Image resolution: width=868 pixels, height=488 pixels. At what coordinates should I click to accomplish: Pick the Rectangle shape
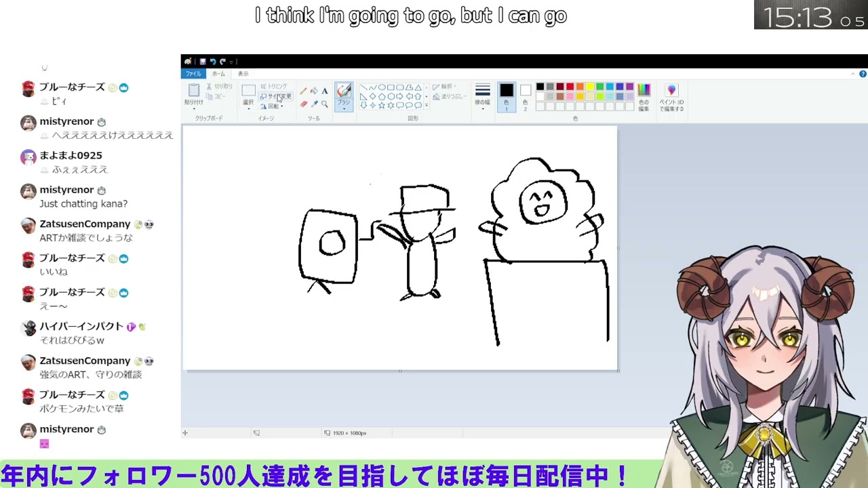click(x=391, y=87)
